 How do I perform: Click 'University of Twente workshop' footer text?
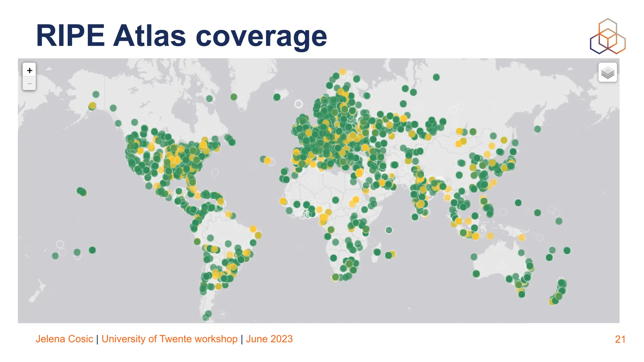coord(169,339)
